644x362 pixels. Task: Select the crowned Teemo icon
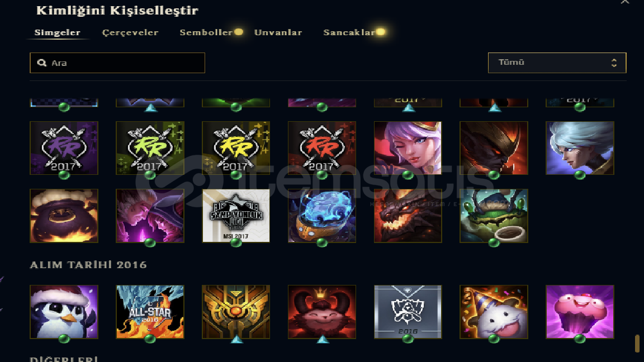[322, 312]
